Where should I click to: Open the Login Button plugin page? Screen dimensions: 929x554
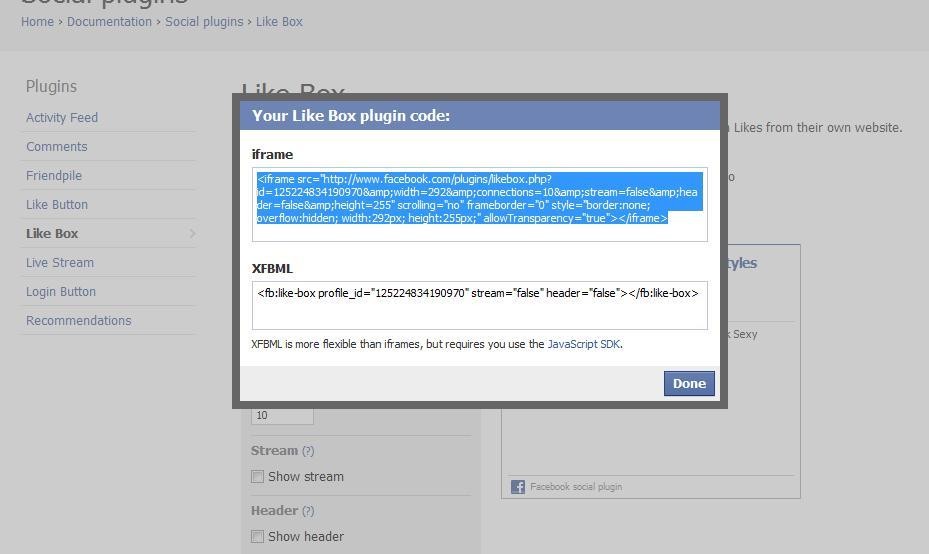pyautogui.click(x=61, y=292)
